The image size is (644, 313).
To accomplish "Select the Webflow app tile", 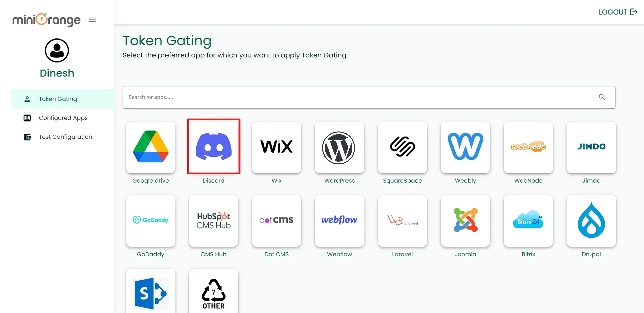I will click(340, 221).
